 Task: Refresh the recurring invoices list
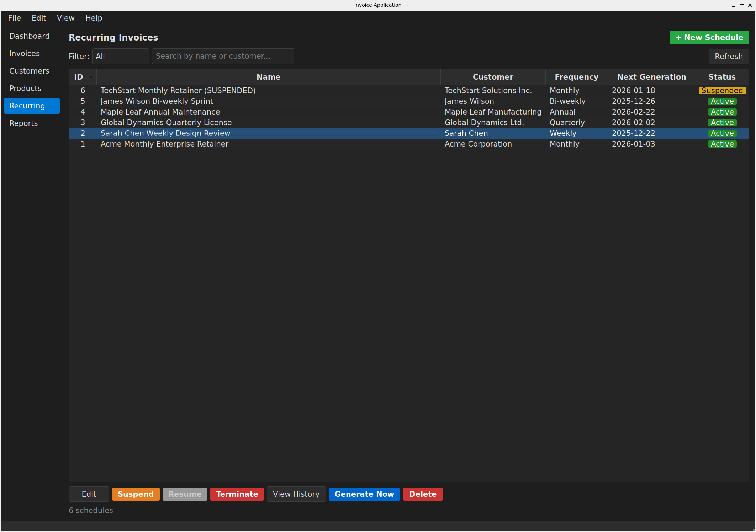tap(729, 56)
